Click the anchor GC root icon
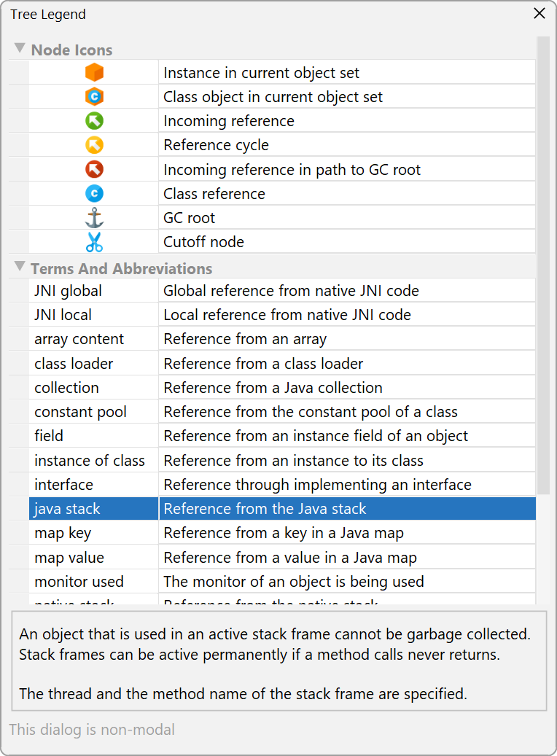Viewport: 557px width, 756px height. 94,217
